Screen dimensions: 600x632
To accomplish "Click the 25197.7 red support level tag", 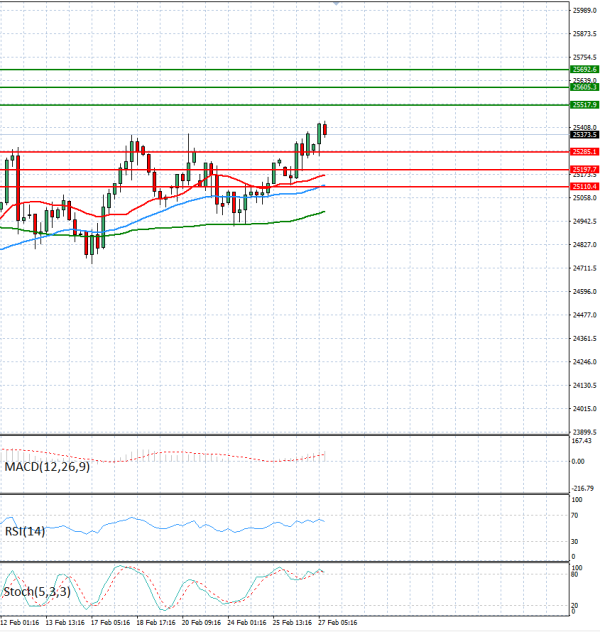I will click(x=584, y=169).
